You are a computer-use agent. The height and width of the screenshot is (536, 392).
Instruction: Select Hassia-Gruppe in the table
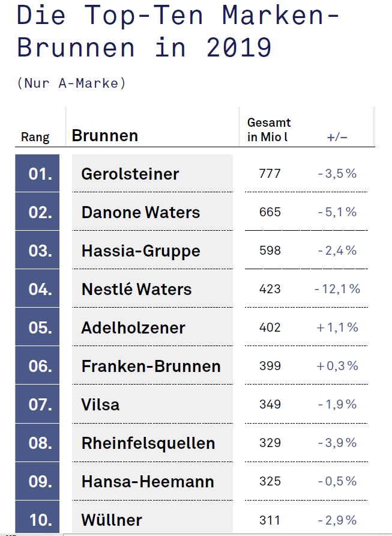coord(152,250)
